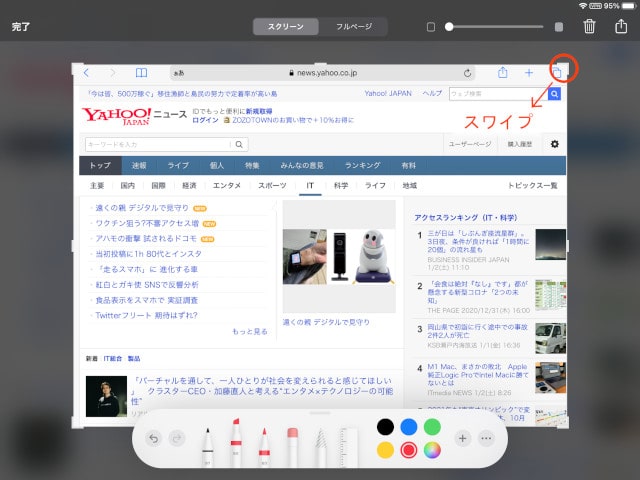Select the ライブ navigation tab
Image resolution: width=640 pixels, height=480 pixels.
pos(178,165)
